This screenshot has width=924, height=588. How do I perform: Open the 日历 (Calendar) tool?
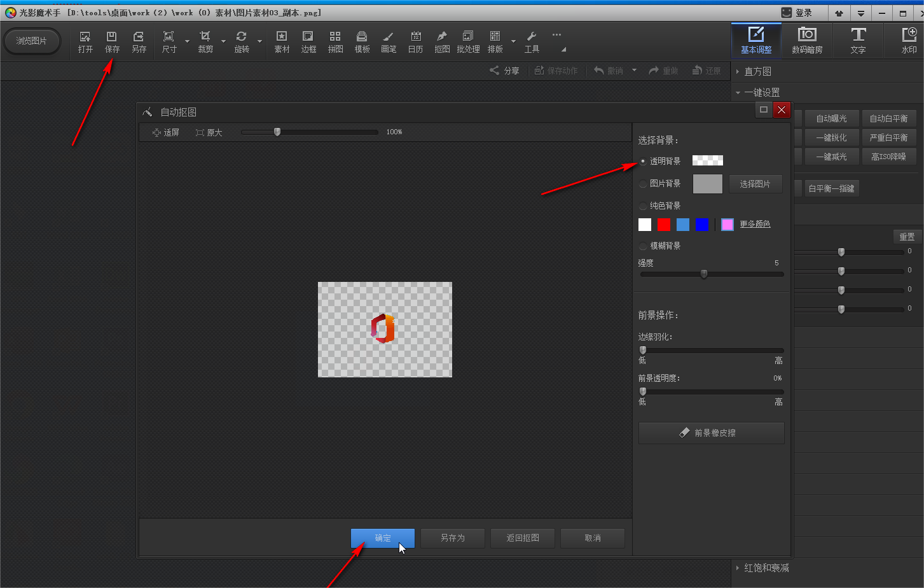415,42
